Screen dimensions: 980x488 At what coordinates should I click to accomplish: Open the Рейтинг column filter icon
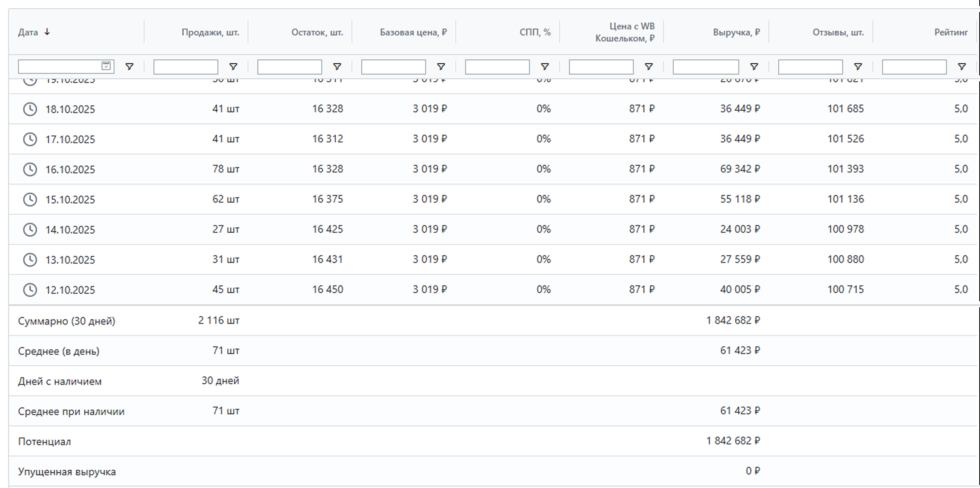962,67
